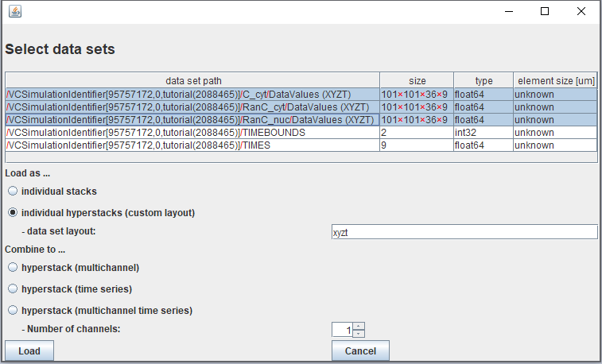Close the Select data sets dialog
This screenshot has width=602, height=364.
point(581,11)
